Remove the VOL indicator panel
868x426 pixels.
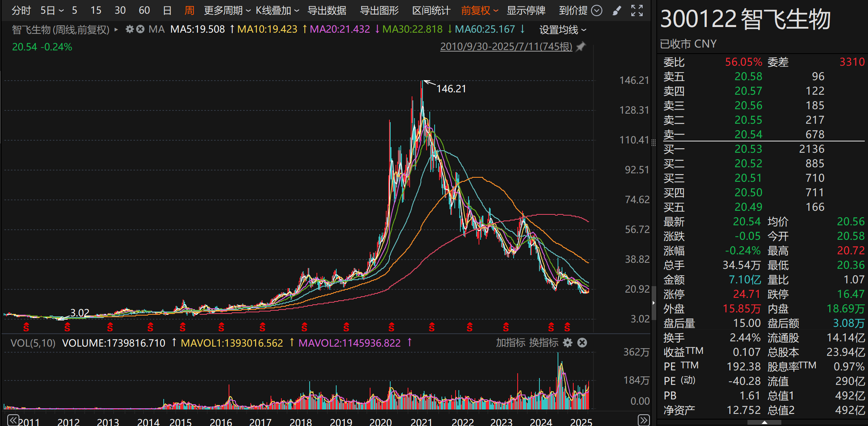click(582, 343)
